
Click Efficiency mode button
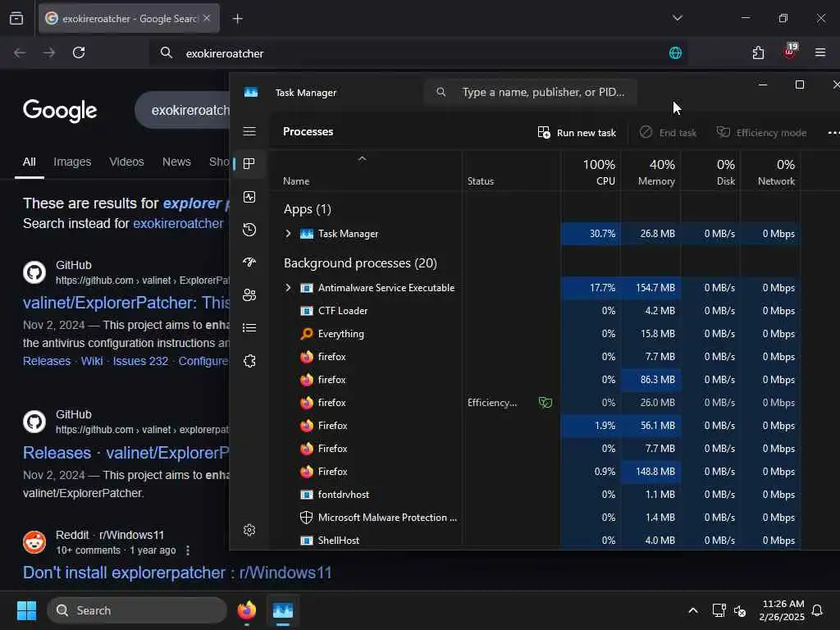tap(761, 132)
